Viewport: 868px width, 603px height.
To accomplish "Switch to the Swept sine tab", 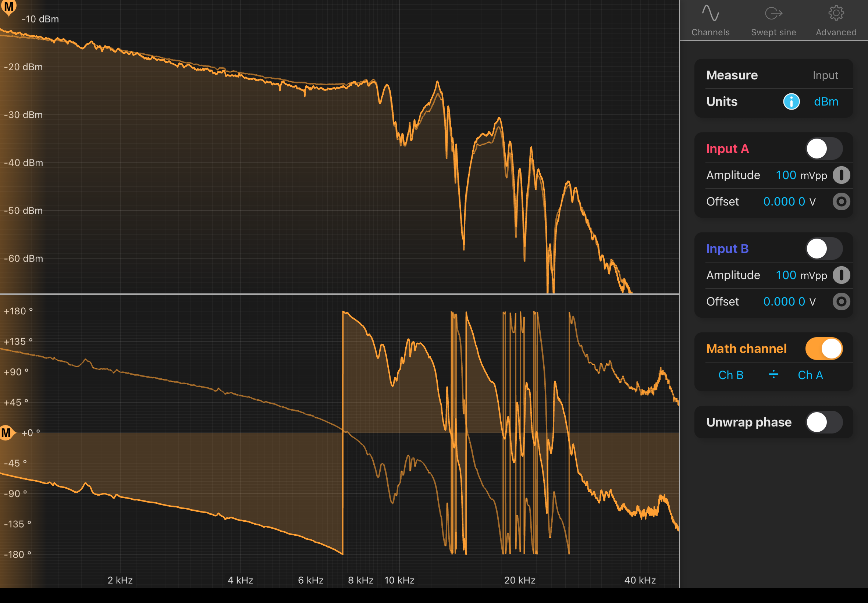I will click(773, 21).
